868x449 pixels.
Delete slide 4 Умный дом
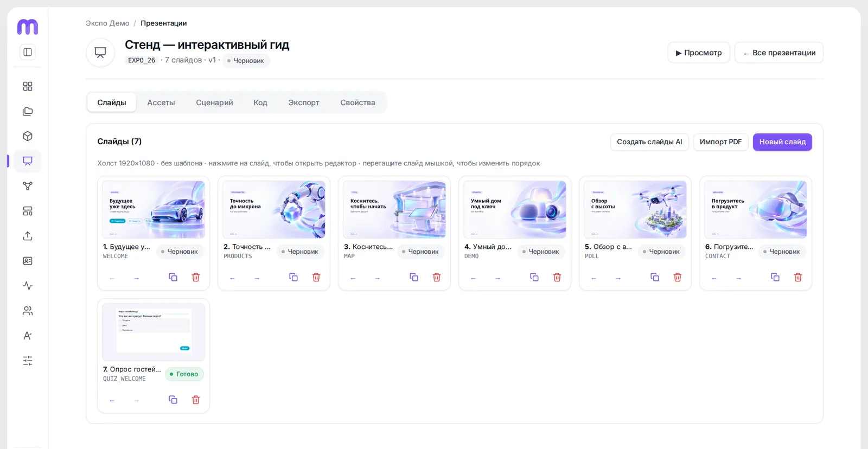pyautogui.click(x=557, y=277)
